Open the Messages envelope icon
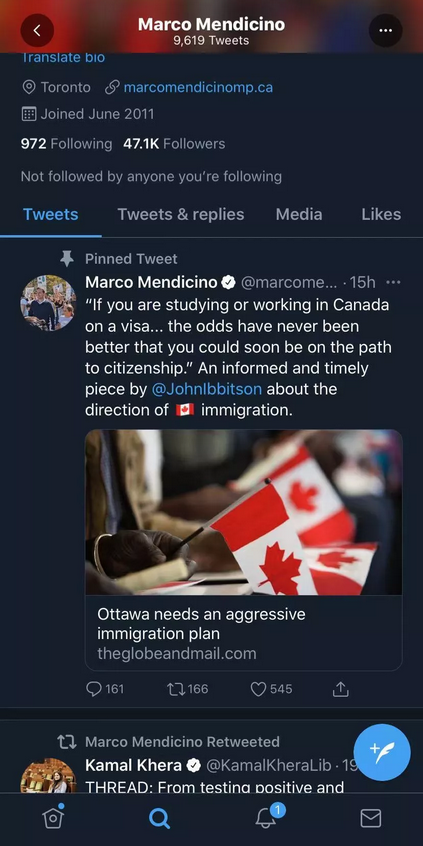This screenshot has height=846, width=423. point(371,818)
